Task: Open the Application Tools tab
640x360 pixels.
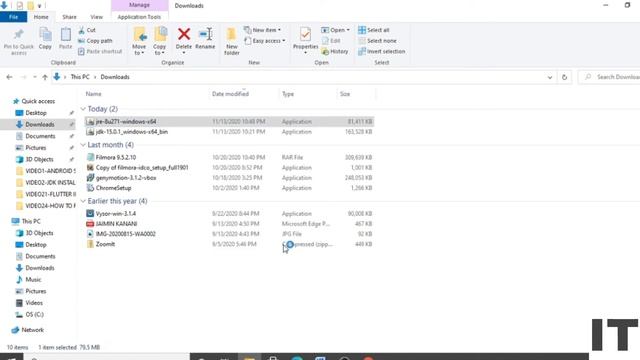Action: pyautogui.click(x=139, y=17)
